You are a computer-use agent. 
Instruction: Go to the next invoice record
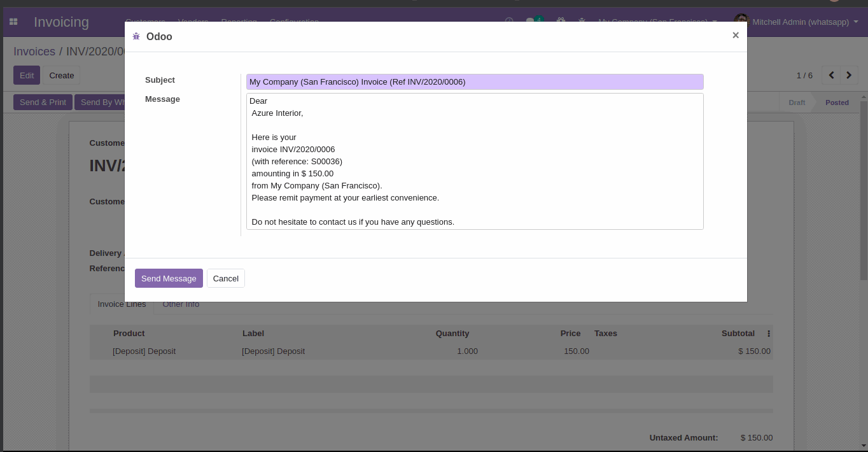point(849,75)
